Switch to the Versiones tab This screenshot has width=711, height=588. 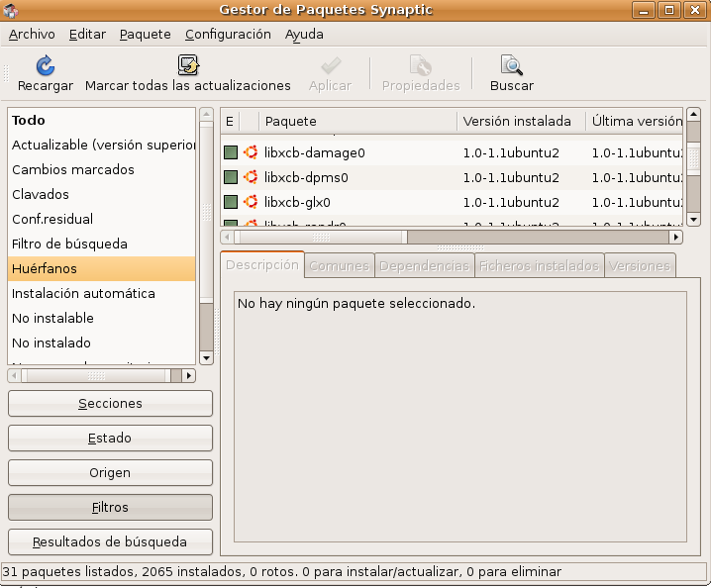click(640, 265)
